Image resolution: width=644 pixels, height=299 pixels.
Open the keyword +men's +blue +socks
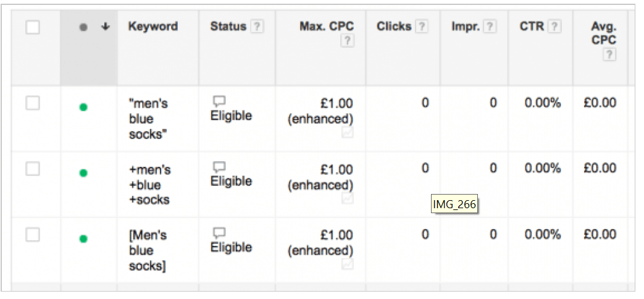point(149,185)
